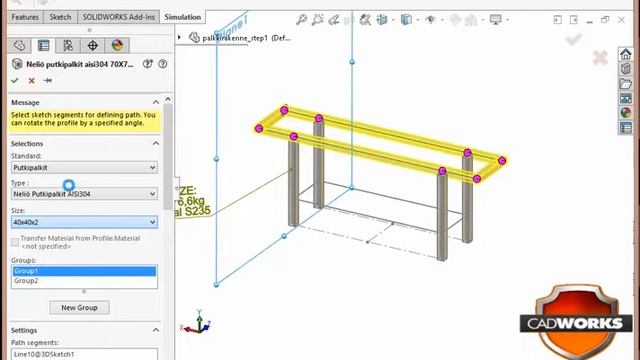The width and height of the screenshot is (640, 360).
Task: Select the Zoom to Fit tool
Action: click(302, 19)
